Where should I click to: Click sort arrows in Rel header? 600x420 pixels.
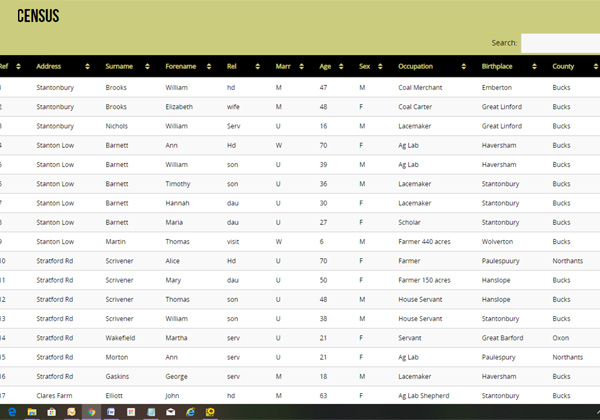coord(259,67)
